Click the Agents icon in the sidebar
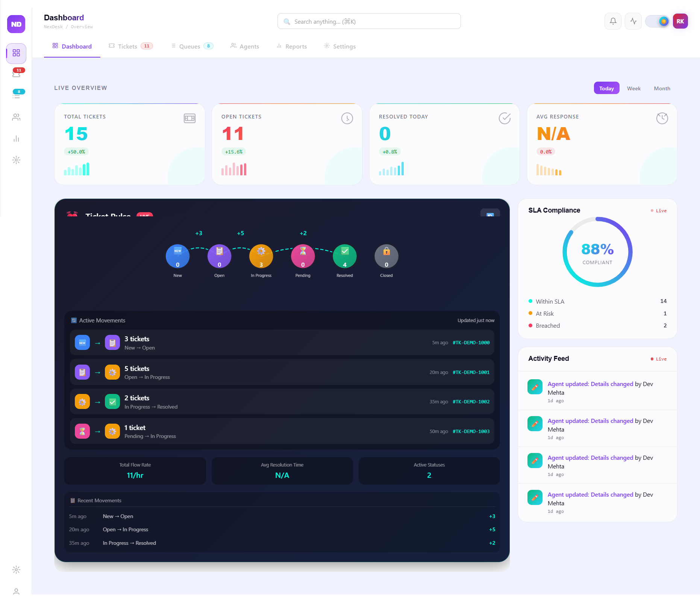 17,117
